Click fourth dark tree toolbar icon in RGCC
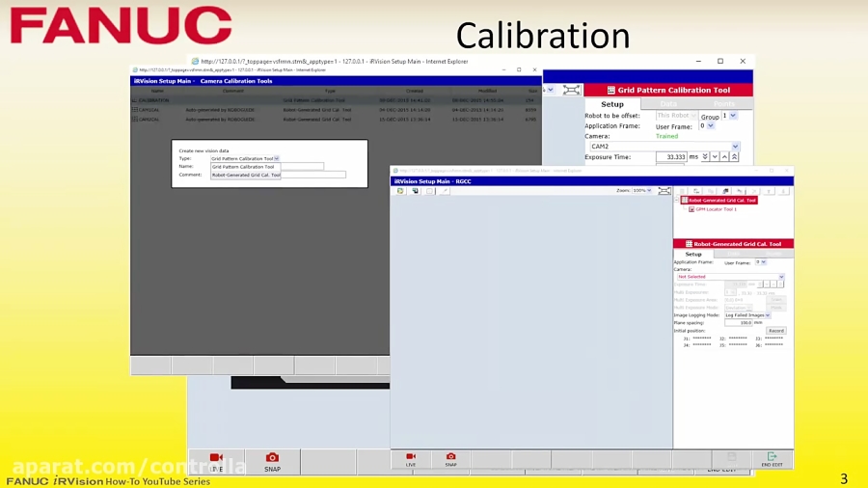 725,191
